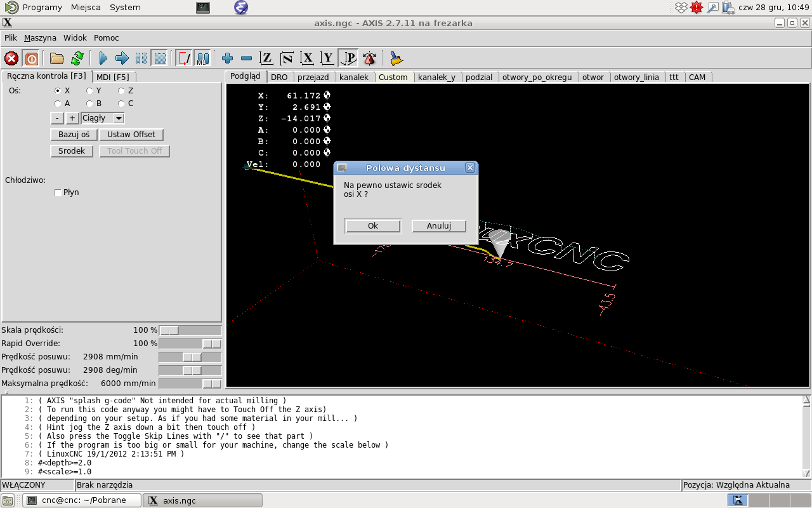Run the program with play icon
The height and width of the screenshot is (508, 812).
[103, 58]
